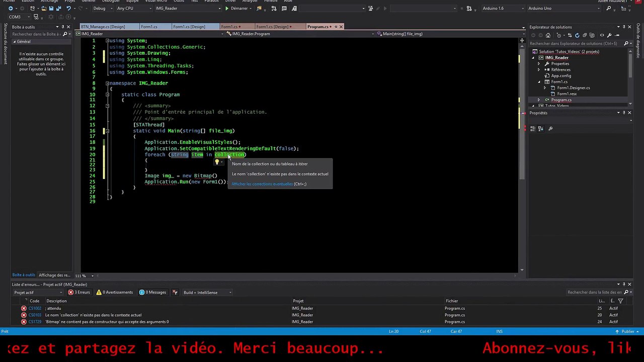Click the toolbox search magnifier icon
644x362 pixels.
(65, 34)
